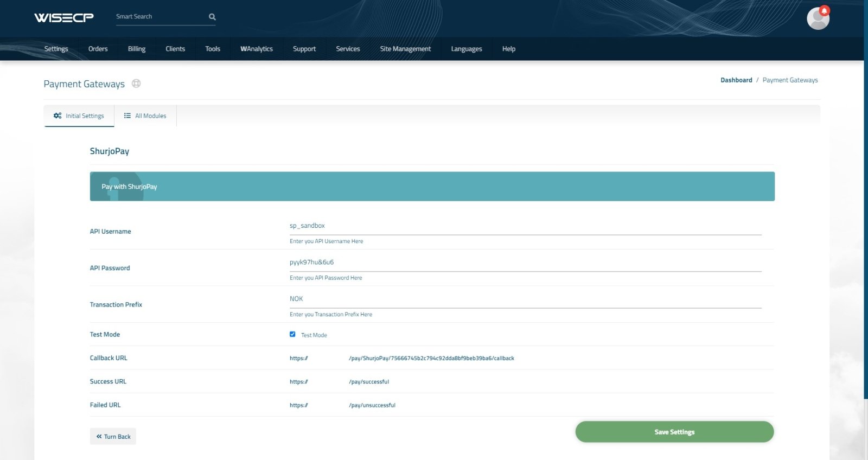Click the Payment Gateways breadcrumb
This screenshot has width=868, height=460.
click(x=790, y=80)
